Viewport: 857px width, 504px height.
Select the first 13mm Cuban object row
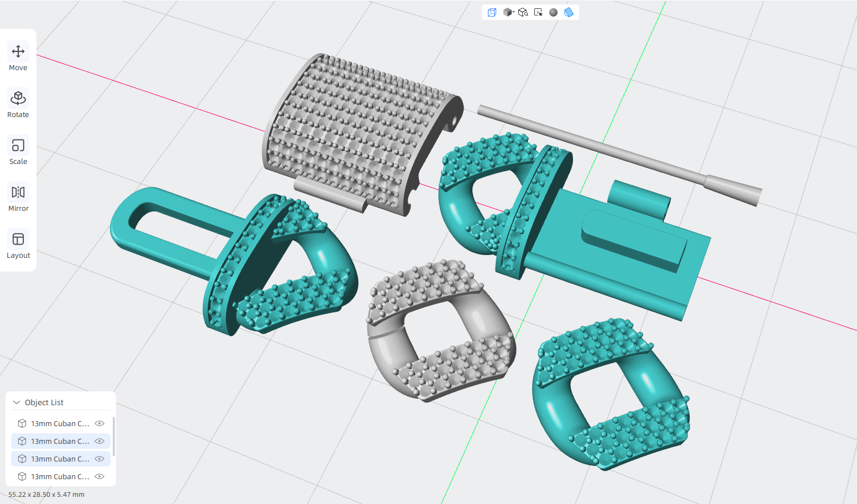[61, 423]
